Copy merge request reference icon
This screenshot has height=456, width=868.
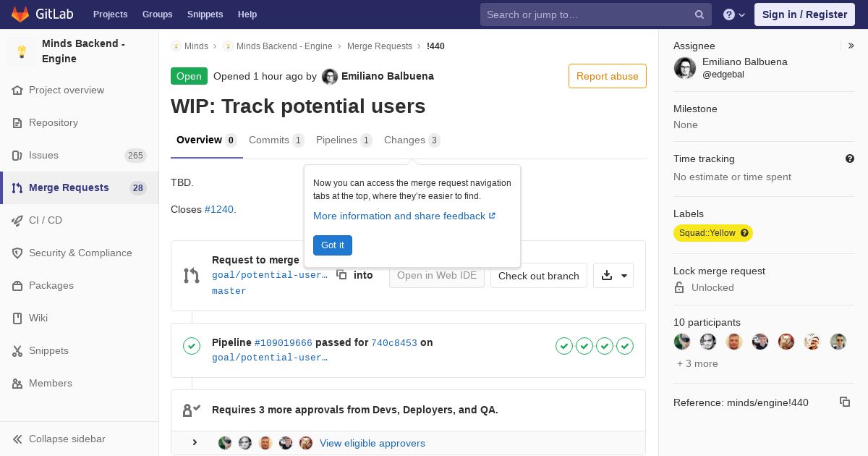(845, 402)
